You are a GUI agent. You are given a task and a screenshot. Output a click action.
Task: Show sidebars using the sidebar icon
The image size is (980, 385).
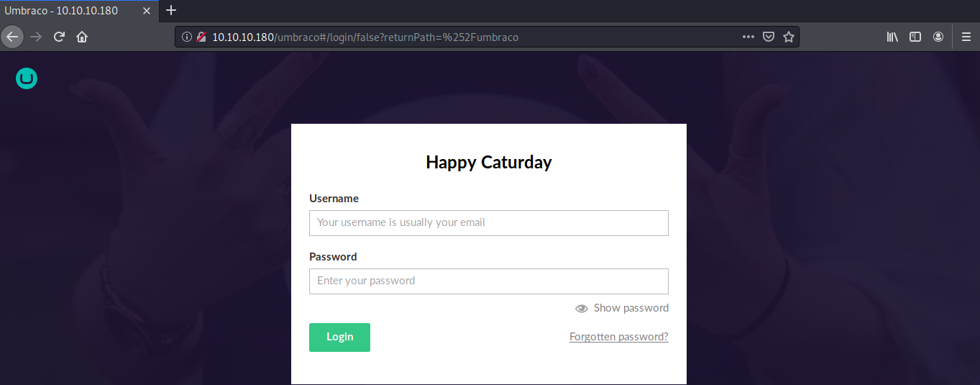pos(915,37)
